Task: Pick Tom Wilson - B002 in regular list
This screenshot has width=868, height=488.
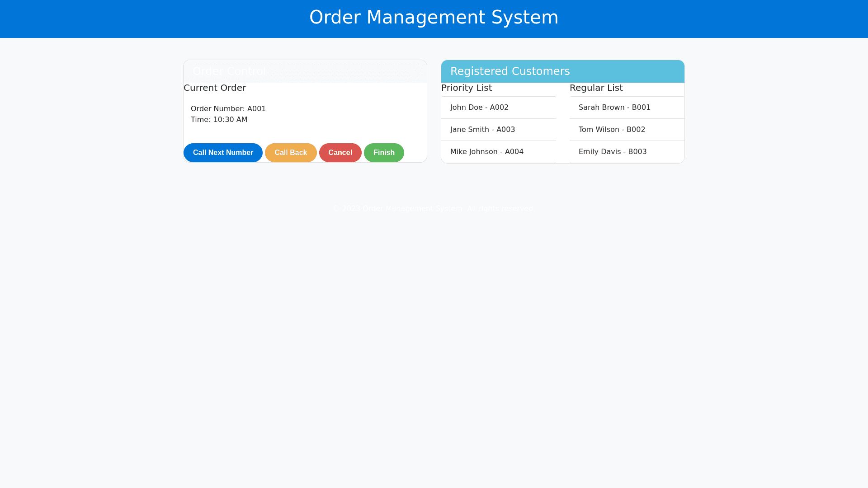Action: [612, 130]
